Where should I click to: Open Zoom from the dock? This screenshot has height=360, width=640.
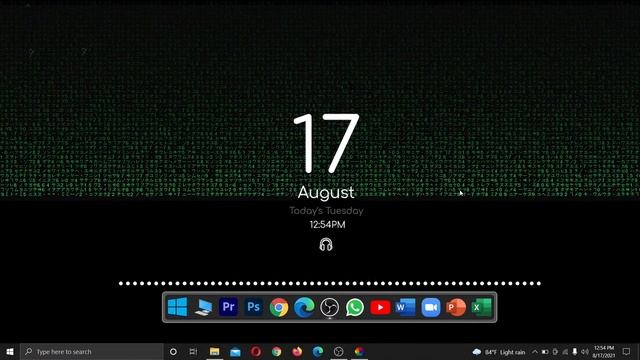pos(431,307)
